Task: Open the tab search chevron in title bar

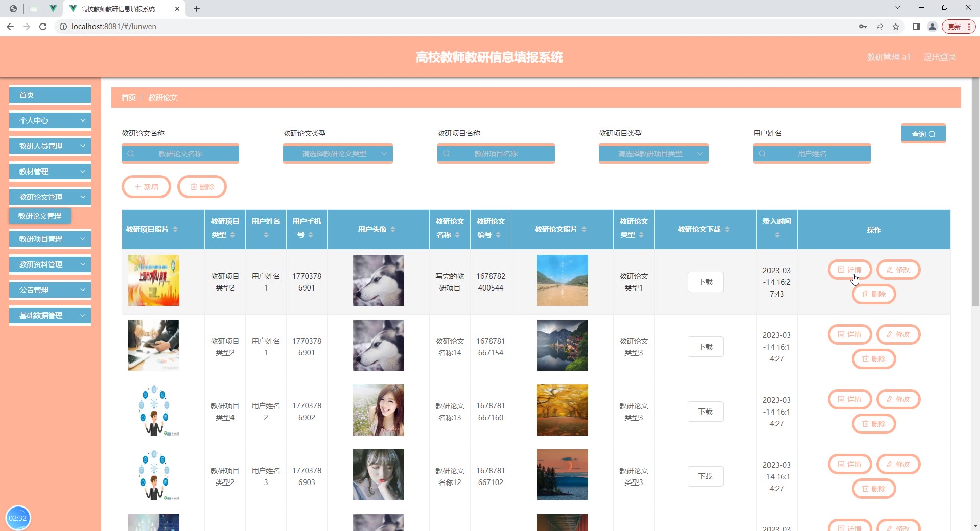Action: (x=898, y=8)
